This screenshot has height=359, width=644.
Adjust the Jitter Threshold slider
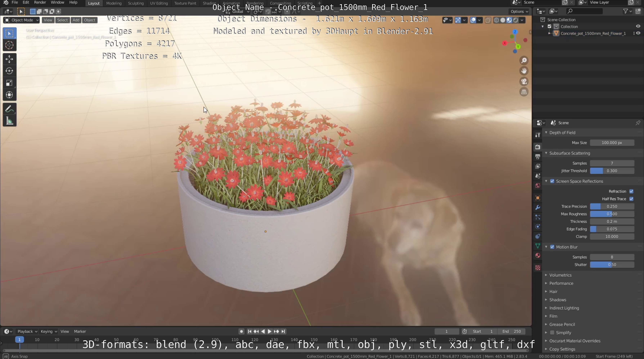612,171
